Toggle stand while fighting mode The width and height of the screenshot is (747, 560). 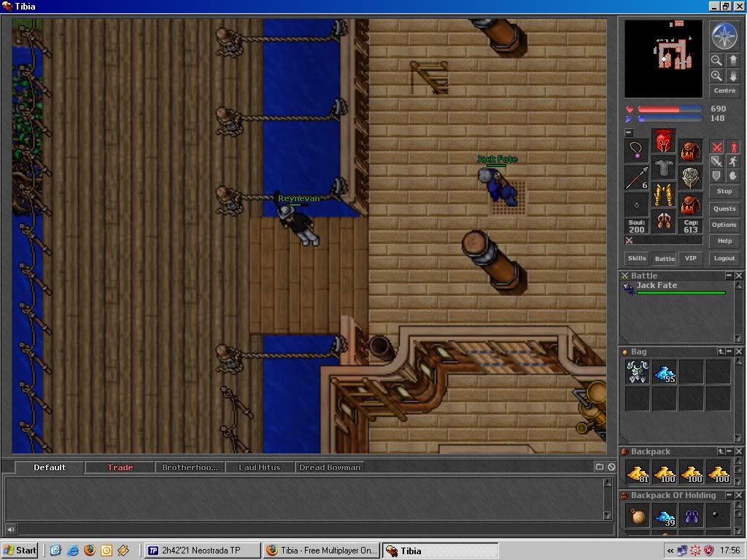pyautogui.click(x=732, y=147)
